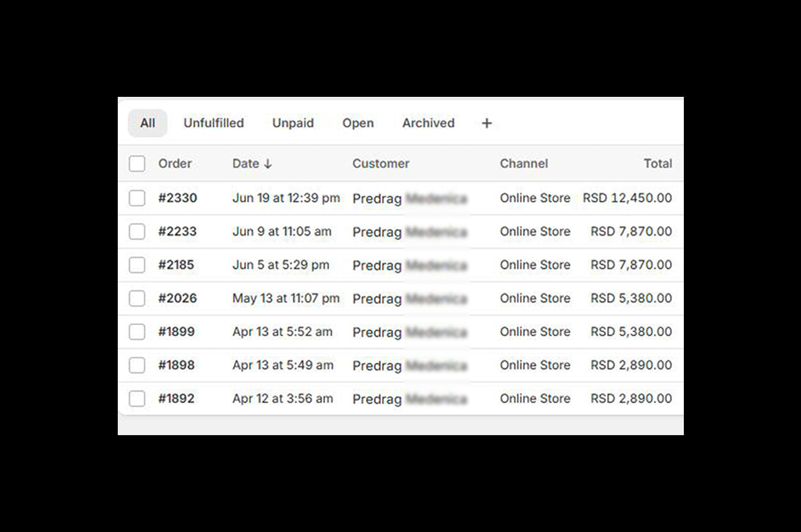
Task: Select the All orders tab
Action: [x=147, y=123]
